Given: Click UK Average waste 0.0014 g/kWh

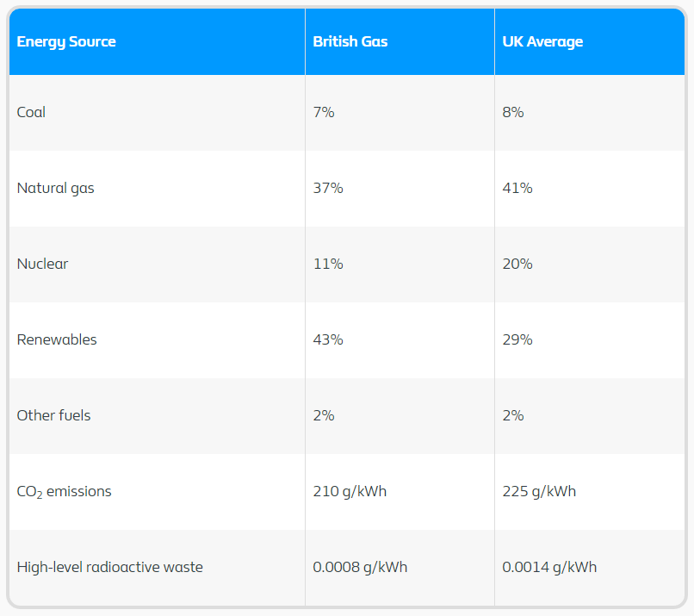Looking at the screenshot, I should coord(549,567).
